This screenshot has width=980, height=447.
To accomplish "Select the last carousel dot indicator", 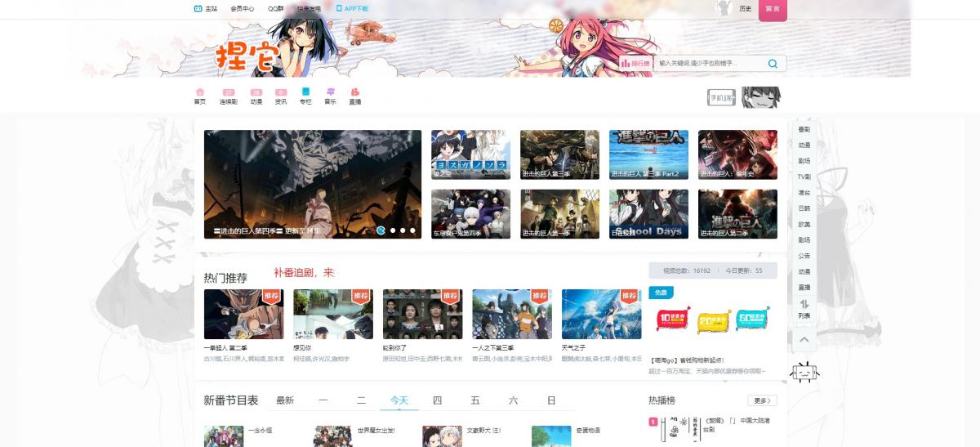I will click(412, 230).
